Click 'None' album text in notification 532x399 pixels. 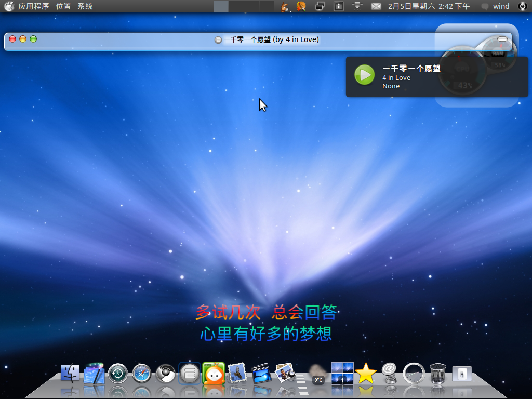click(391, 86)
